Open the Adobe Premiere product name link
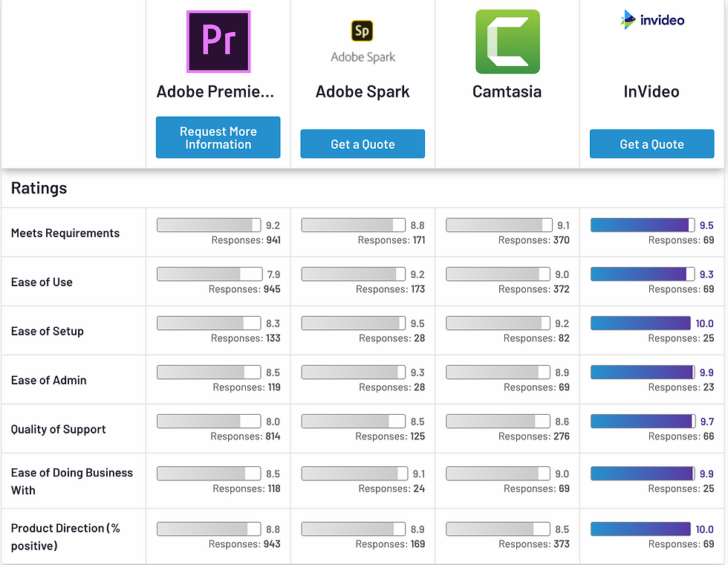 point(215,91)
